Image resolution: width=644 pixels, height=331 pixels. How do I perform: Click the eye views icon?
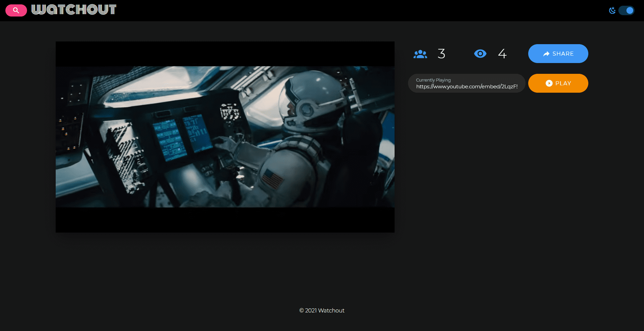(480, 54)
